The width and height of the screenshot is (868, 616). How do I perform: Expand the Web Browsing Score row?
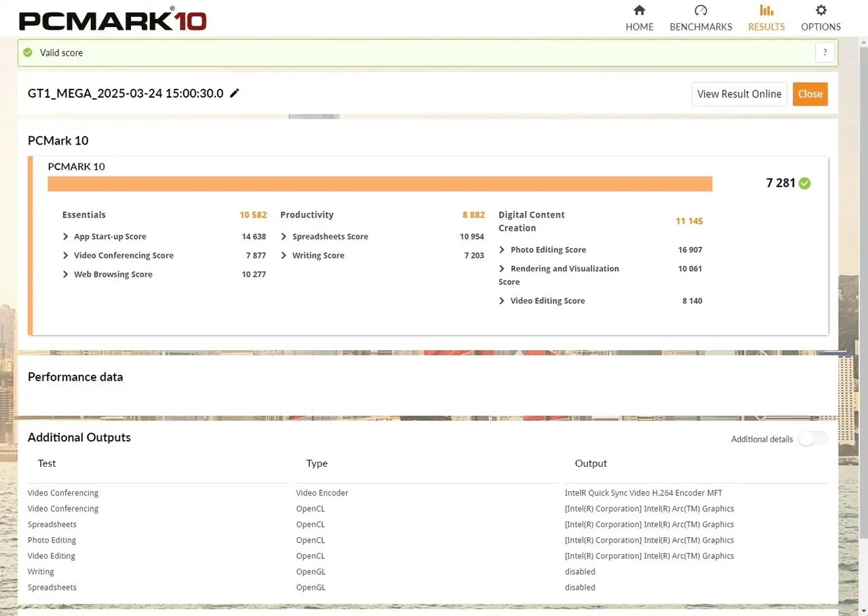click(66, 275)
